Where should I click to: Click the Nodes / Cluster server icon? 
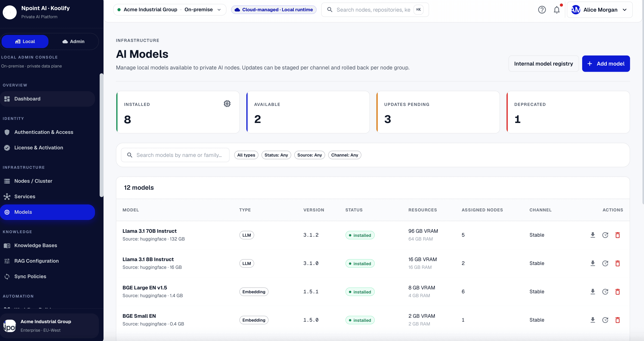(x=7, y=181)
